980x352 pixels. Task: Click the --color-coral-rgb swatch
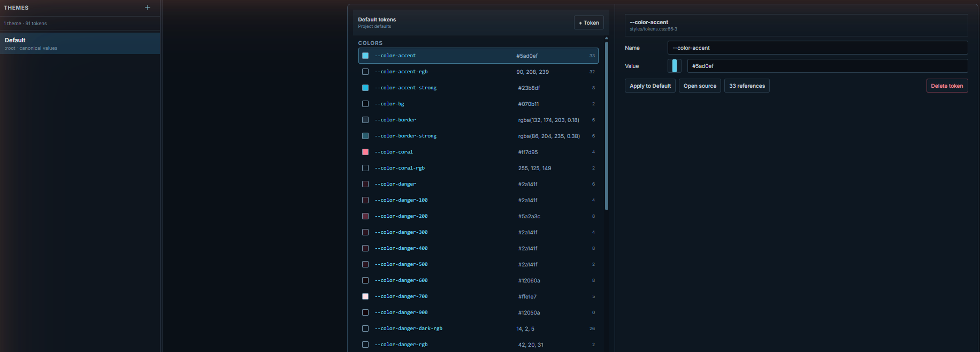pos(365,168)
